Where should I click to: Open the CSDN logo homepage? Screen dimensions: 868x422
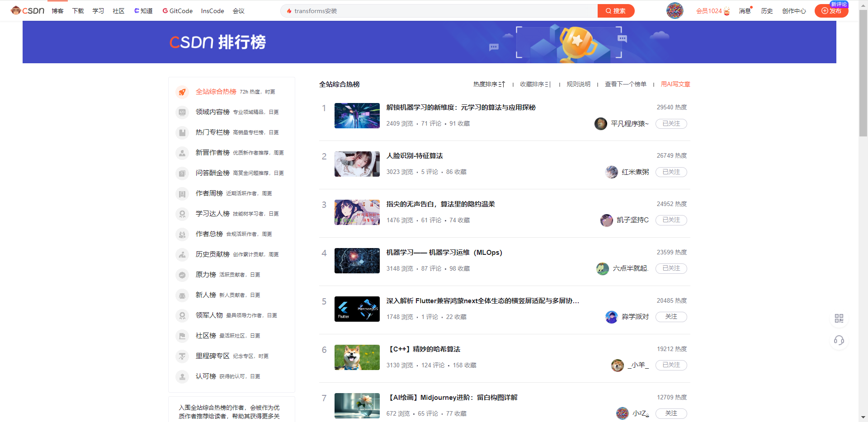28,10
